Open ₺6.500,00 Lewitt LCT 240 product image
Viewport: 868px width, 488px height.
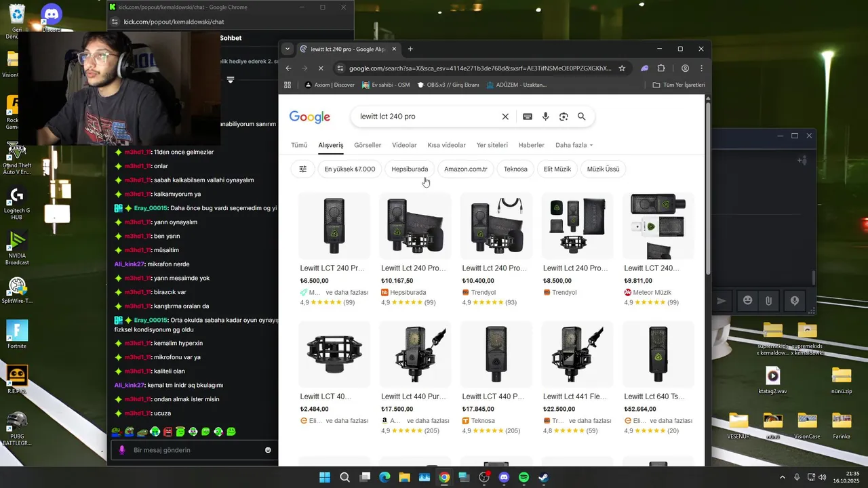pyautogui.click(x=334, y=226)
